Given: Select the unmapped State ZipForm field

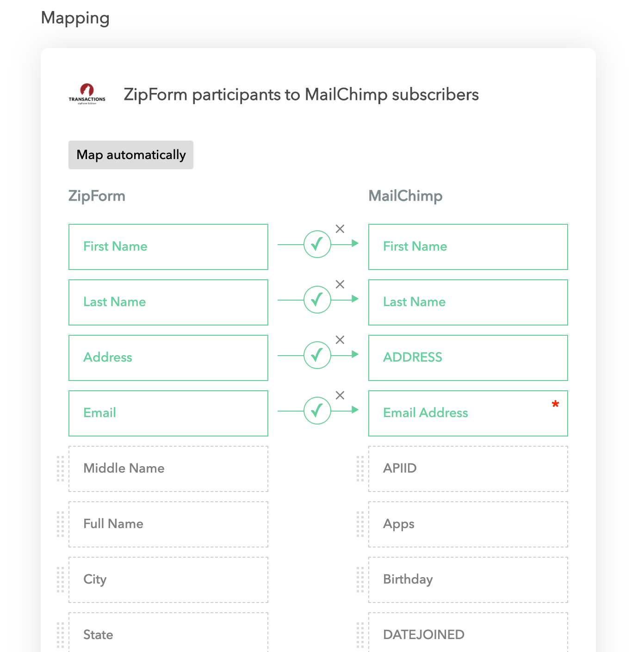Looking at the screenshot, I should (168, 634).
